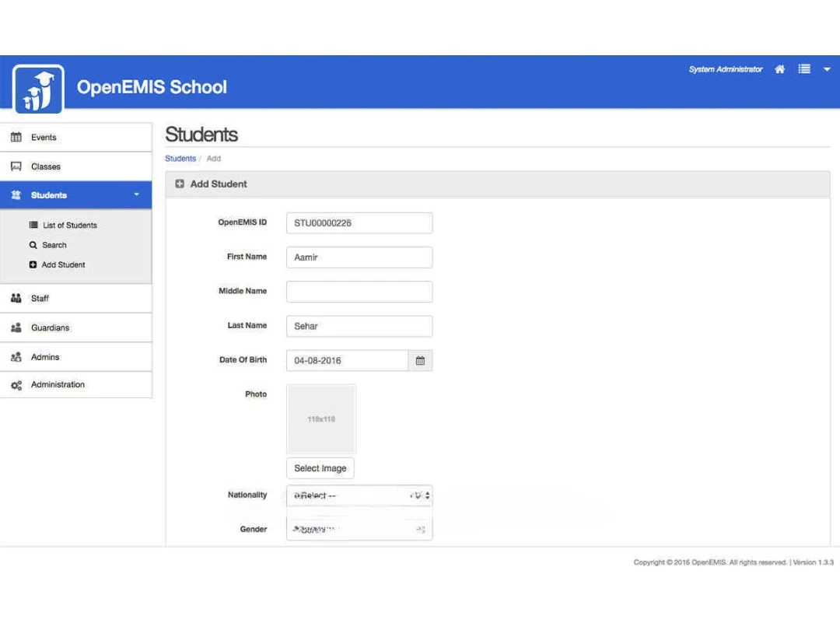
Task: Open Search under Students
Action: pos(54,245)
